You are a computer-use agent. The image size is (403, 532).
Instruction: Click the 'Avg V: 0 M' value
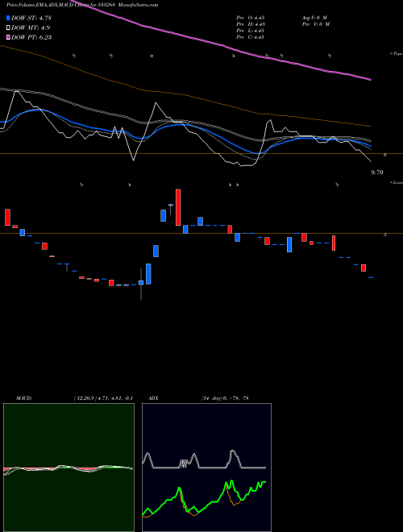click(314, 18)
